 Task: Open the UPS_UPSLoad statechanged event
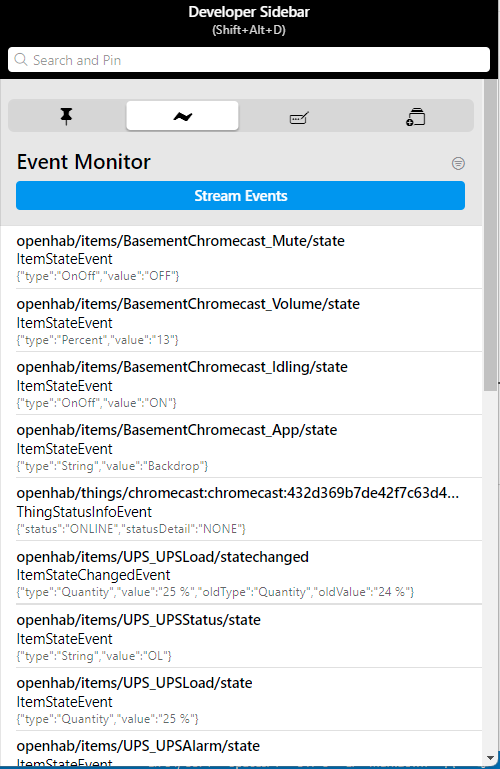point(241,573)
